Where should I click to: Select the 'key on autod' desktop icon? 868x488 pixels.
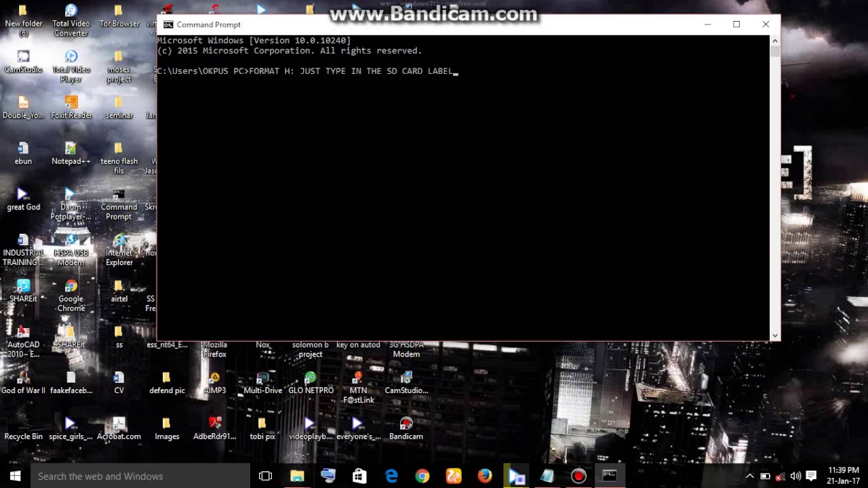[x=358, y=345]
